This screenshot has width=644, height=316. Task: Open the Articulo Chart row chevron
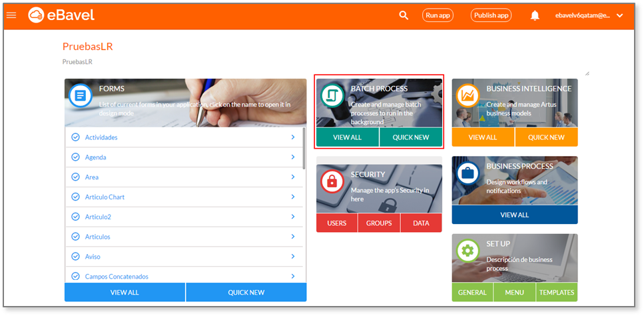pos(293,197)
